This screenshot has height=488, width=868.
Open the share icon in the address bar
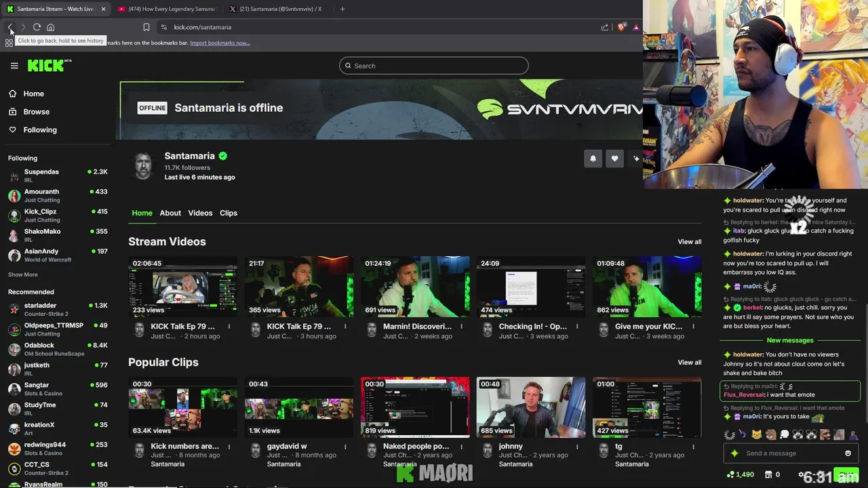tap(604, 27)
